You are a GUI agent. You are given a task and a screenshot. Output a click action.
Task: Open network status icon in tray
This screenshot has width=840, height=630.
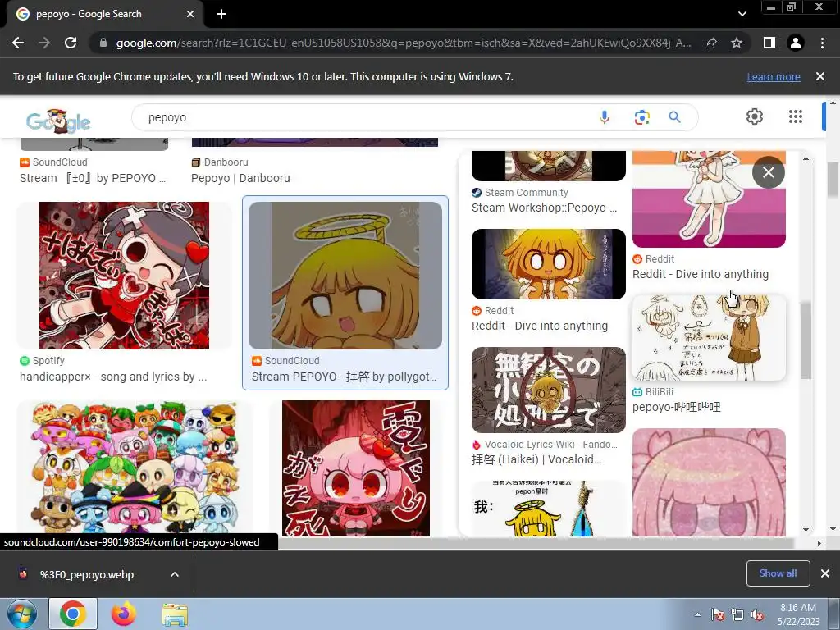pos(737,614)
